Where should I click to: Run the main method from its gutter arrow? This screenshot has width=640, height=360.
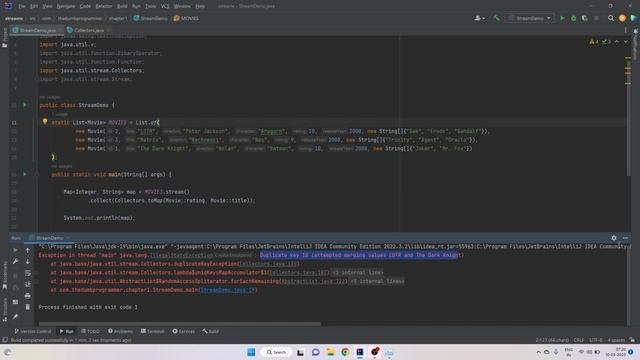[24, 174]
